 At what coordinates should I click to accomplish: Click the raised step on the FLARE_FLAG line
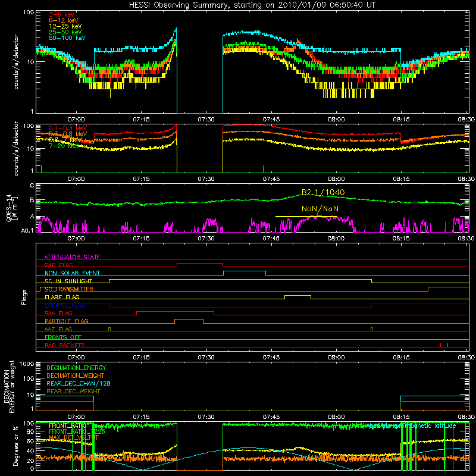pos(298,295)
